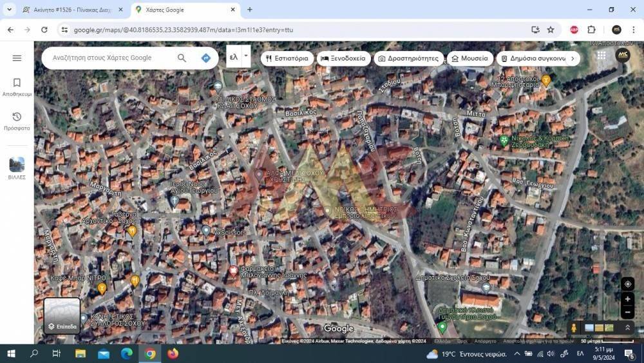Toggle Επίπεδα map layer type
This screenshot has height=363, width=644.
click(62, 316)
